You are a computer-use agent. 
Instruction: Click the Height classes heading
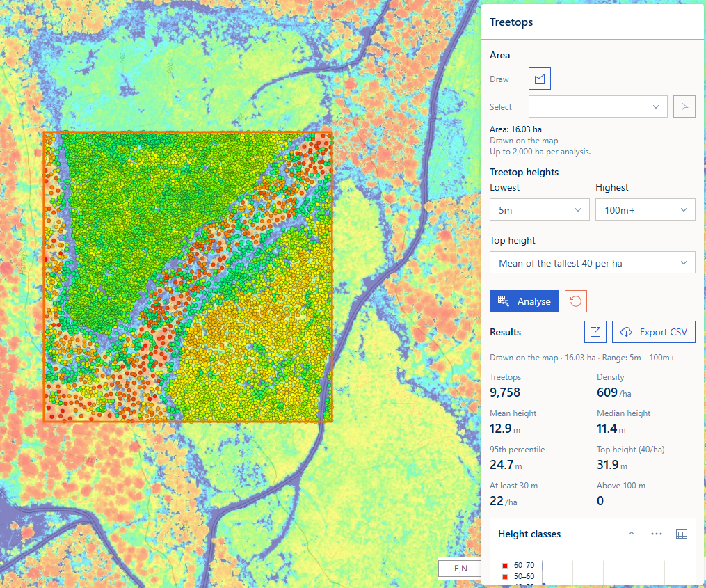coord(529,534)
